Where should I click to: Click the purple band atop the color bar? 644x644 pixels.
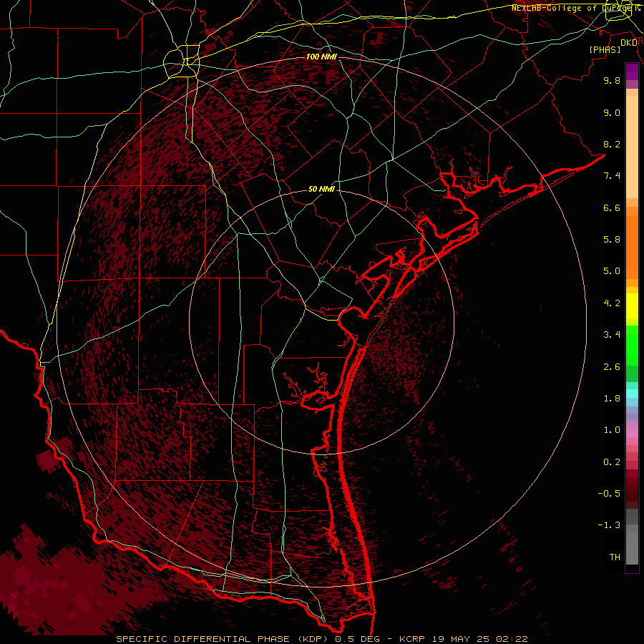click(x=632, y=72)
